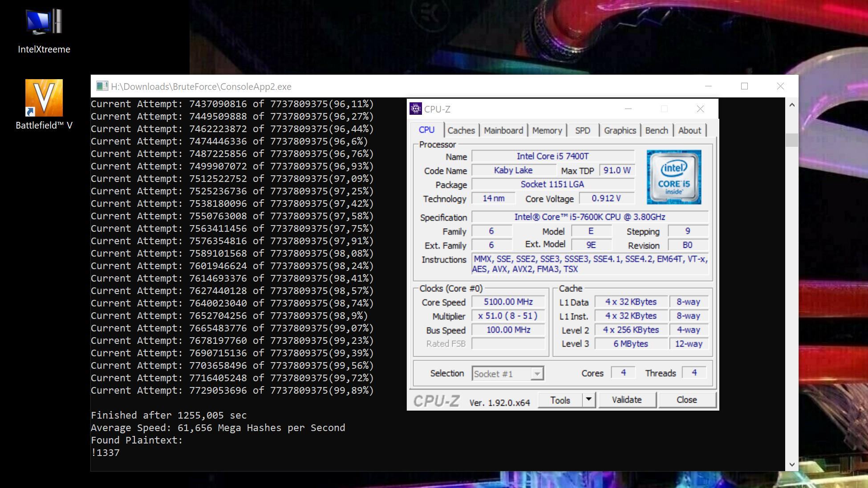868x488 pixels.
Task: Switch to the Caches tab
Action: pyautogui.click(x=461, y=130)
